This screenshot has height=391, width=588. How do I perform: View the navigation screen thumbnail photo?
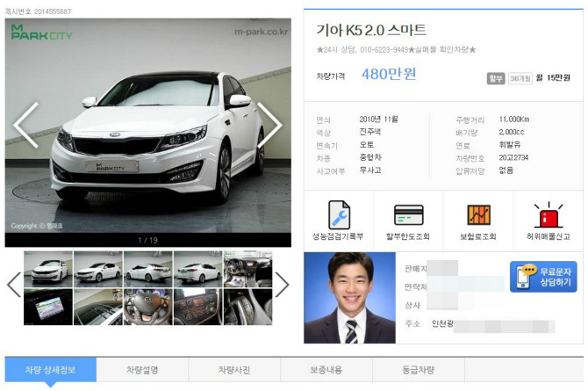47,307
